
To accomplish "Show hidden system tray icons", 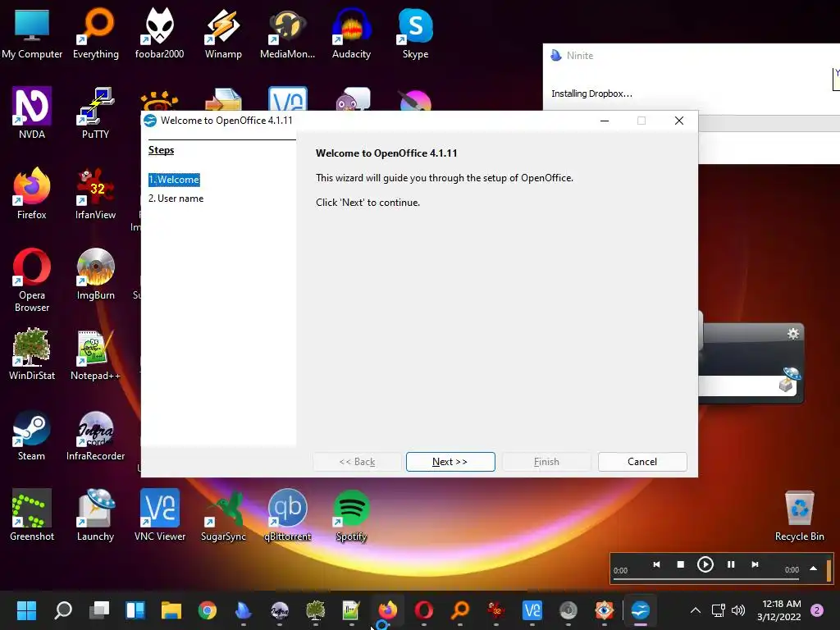I will pos(696,609).
